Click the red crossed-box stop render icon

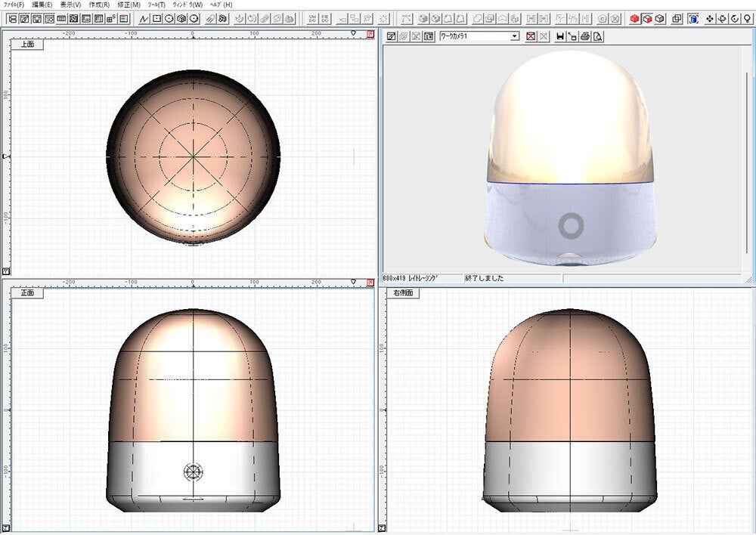pyautogui.click(x=531, y=36)
